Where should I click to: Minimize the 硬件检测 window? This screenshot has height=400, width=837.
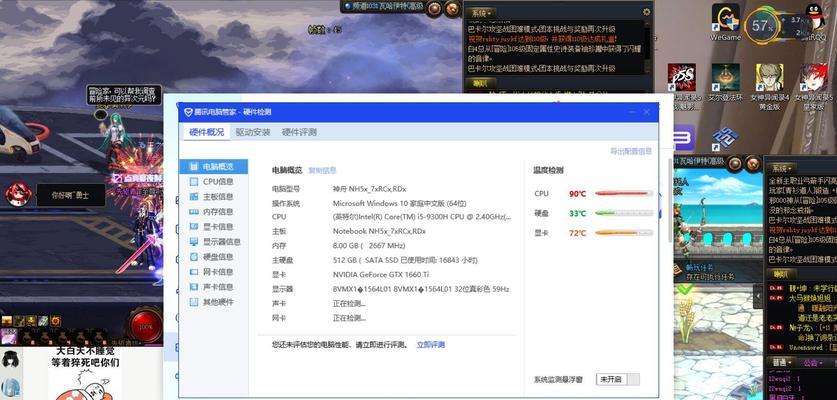tap(632, 112)
